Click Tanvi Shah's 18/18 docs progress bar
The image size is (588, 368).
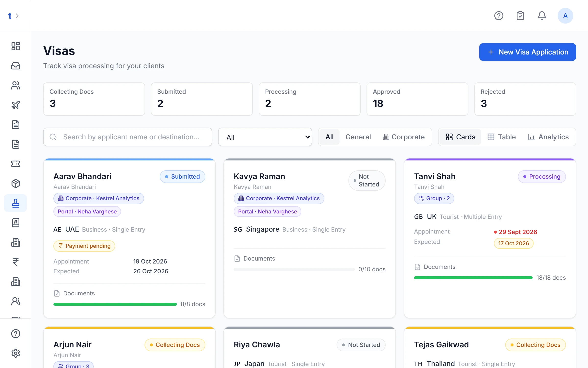tap(473, 278)
